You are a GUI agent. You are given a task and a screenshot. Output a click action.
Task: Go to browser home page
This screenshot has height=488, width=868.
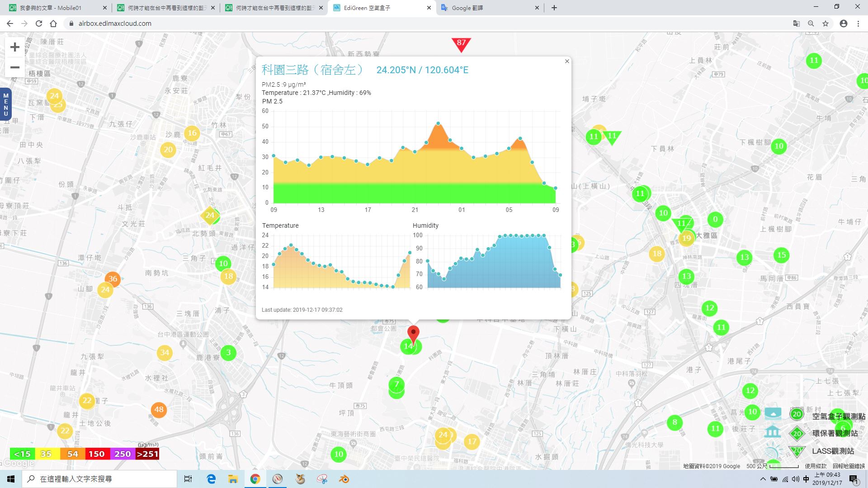point(53,23)
